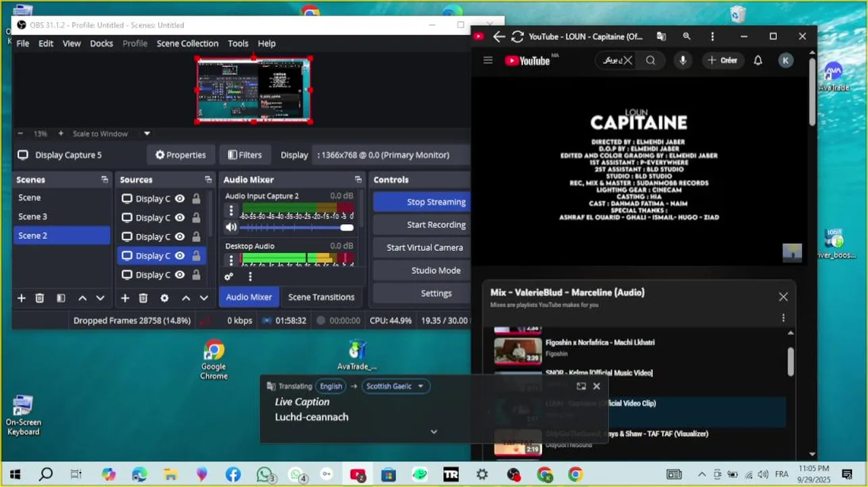Select Scene 3 in the Scenes list

tap(62, 216)
